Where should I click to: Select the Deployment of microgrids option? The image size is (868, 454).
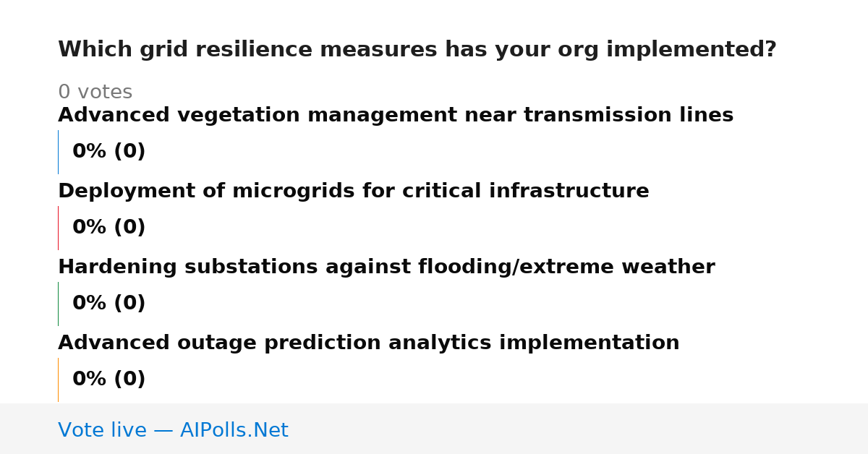(354, 192)
